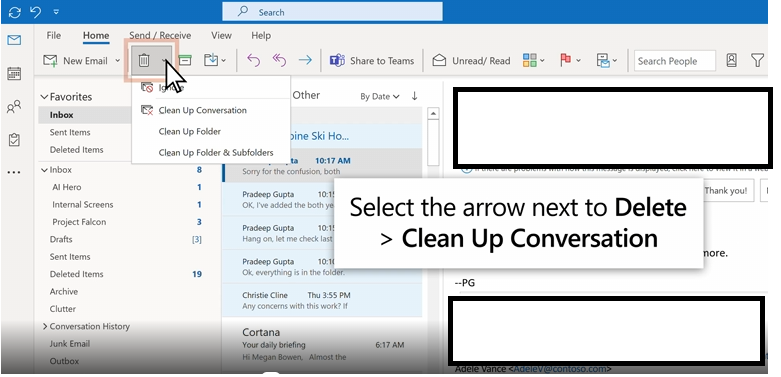Image resolution: width=781 pixels, height=377 pixels.
Task: Click the 'Thank you!' suggested reply
Action: pyautogui.click(x=726, y=191)
